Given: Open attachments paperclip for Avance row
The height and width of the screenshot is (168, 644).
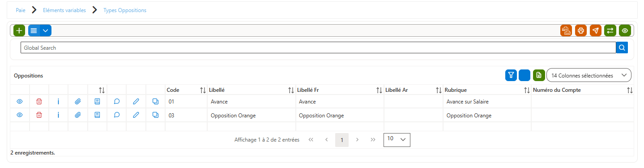Looking at the screenshot, I should [78, 102].
